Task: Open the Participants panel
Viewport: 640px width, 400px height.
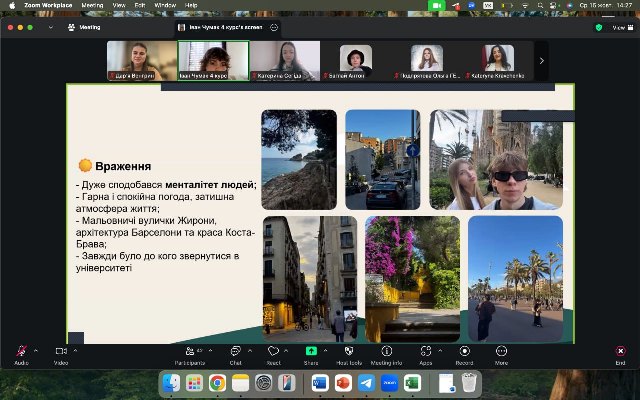Action: pyautogui.click(x=189, y=352)
